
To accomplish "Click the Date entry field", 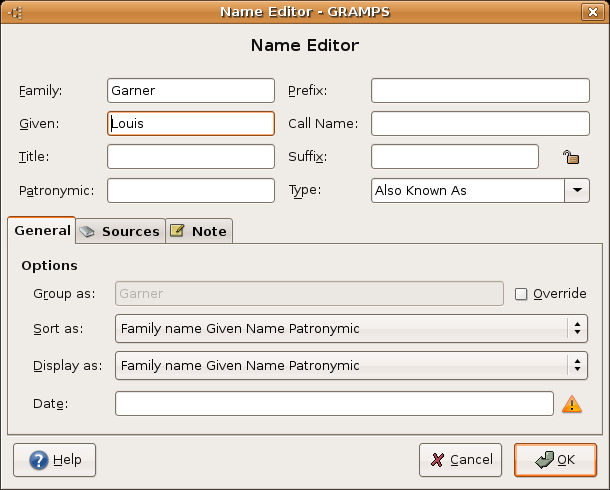I will click(x=334, y=403).
